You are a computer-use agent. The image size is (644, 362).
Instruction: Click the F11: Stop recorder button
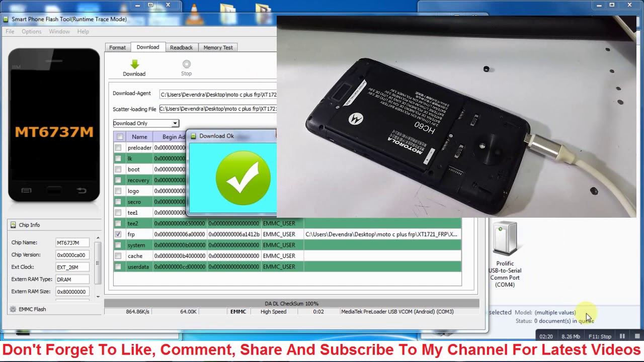coord(600,336)
